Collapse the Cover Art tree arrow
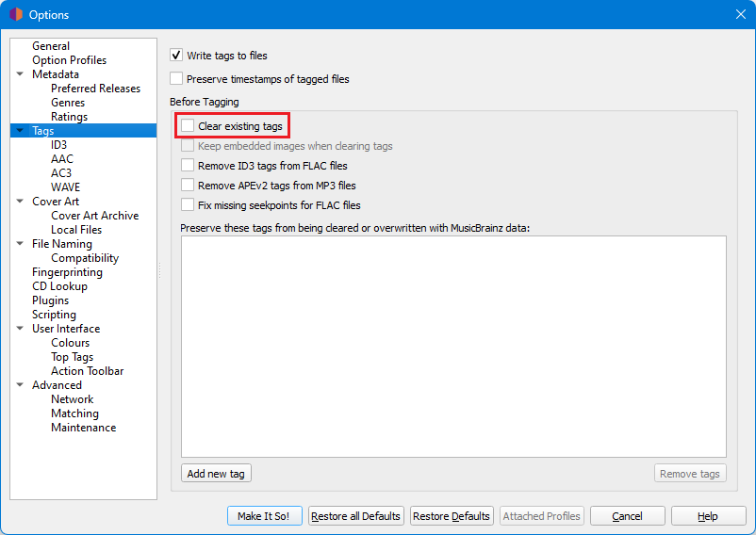Screen dimensions: 756x535 click(20, 202)
